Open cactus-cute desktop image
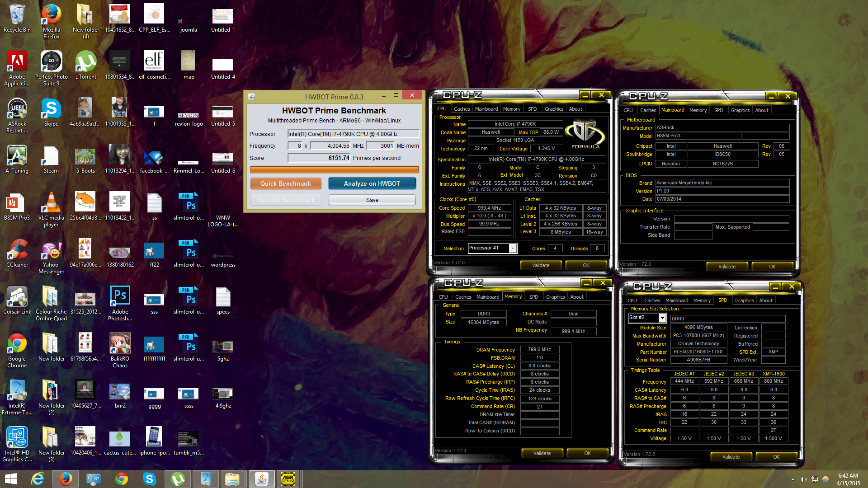 [x=120, y=441]
